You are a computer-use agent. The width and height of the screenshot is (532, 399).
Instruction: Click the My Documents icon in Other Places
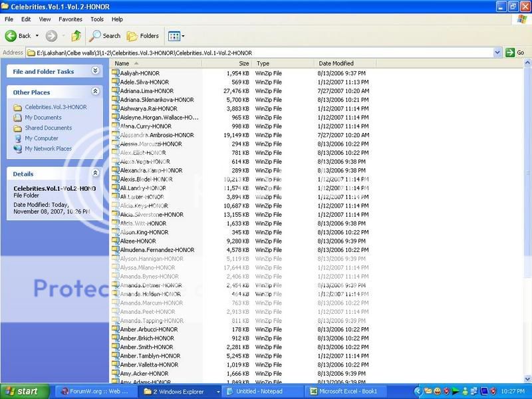tap(18, 118)
